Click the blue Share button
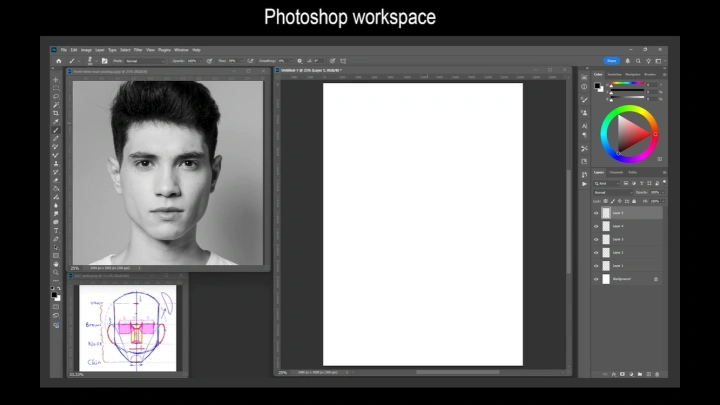Image resolution: width=720 pixels, height=405 pixels. [x=610, y=60]
